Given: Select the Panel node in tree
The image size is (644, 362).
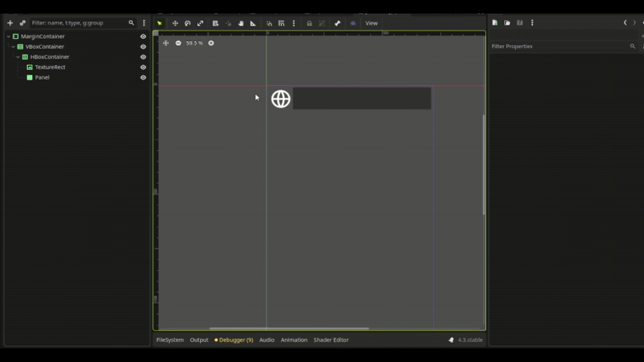Looking at the screenshot, I should click(x=42, y=77).
